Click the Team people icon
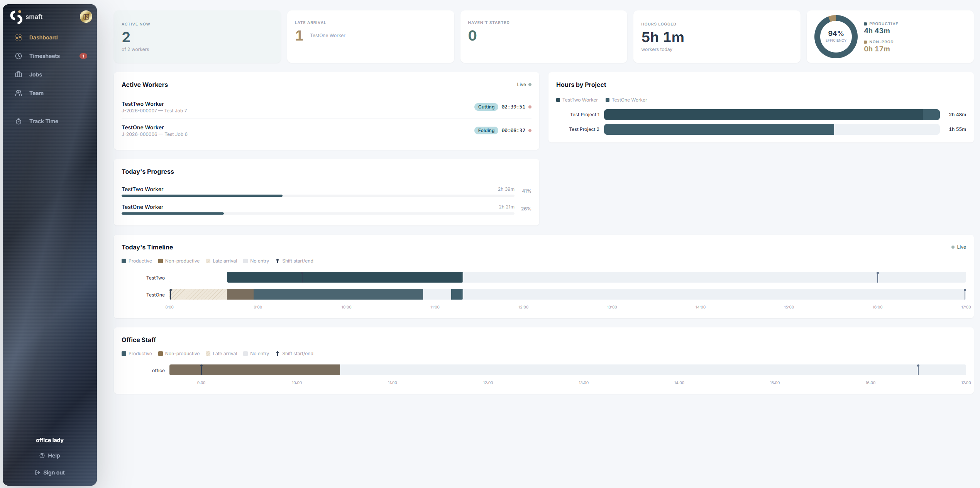 (x=19, y=93)
